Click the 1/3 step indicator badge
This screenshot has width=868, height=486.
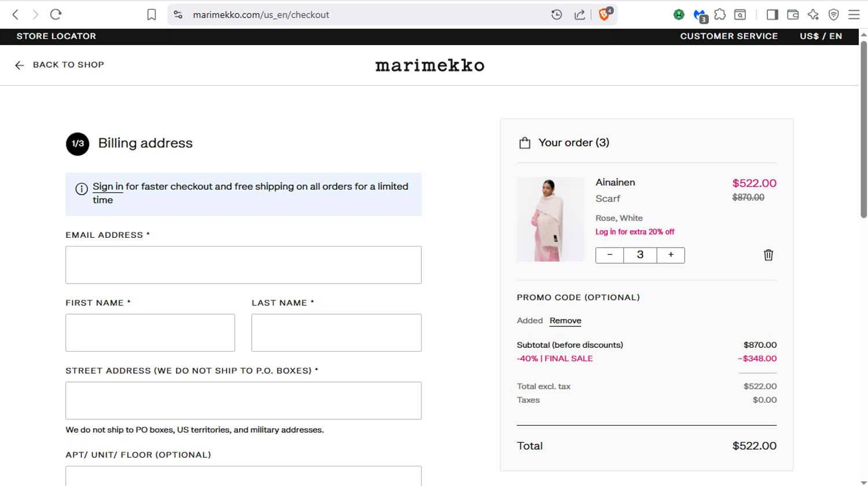tap(78, 144)
